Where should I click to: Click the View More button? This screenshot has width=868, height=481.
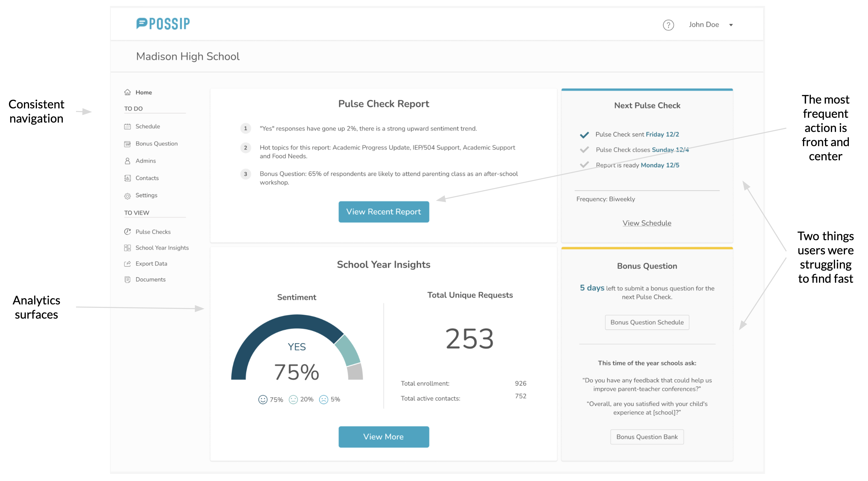pos(384,437)
